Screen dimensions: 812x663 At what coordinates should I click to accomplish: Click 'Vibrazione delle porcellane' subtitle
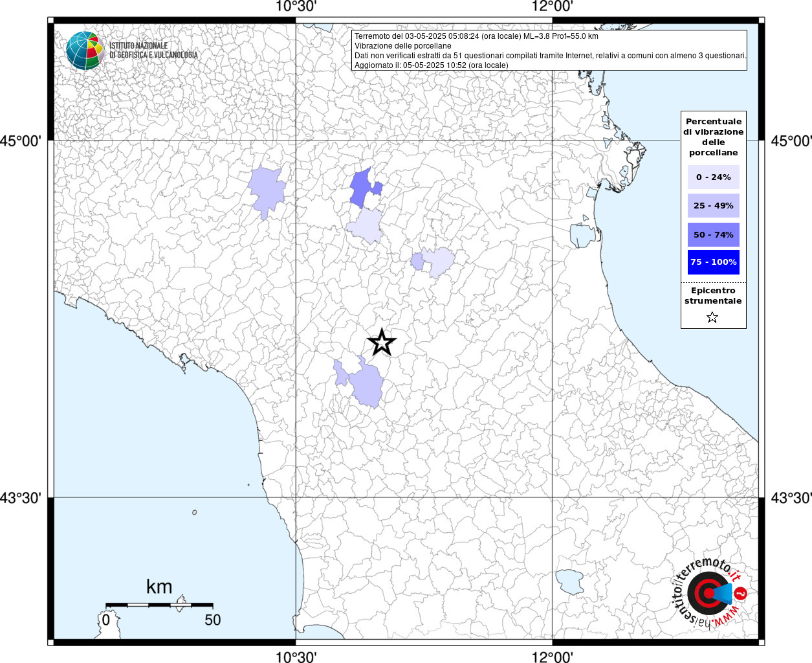[x=402, y=46]
